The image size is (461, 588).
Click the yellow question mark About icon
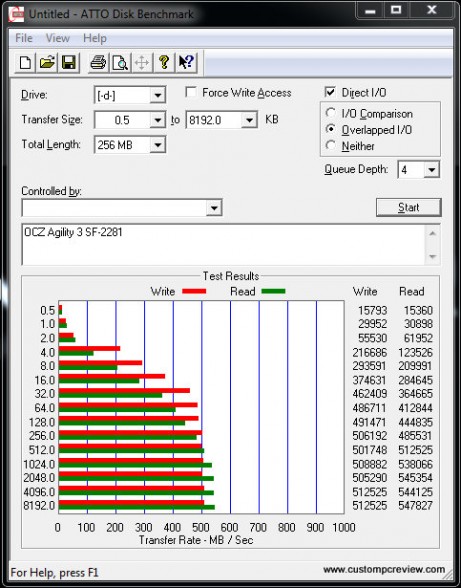(164, 62)
